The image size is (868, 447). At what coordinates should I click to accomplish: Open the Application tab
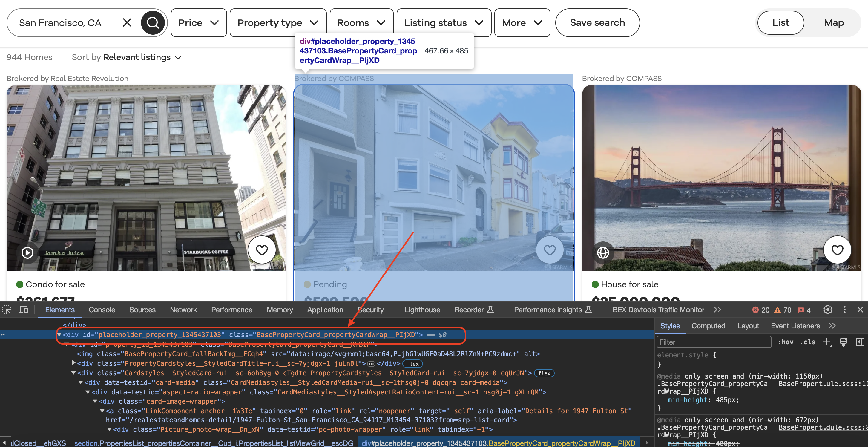(x=325, y=310)
